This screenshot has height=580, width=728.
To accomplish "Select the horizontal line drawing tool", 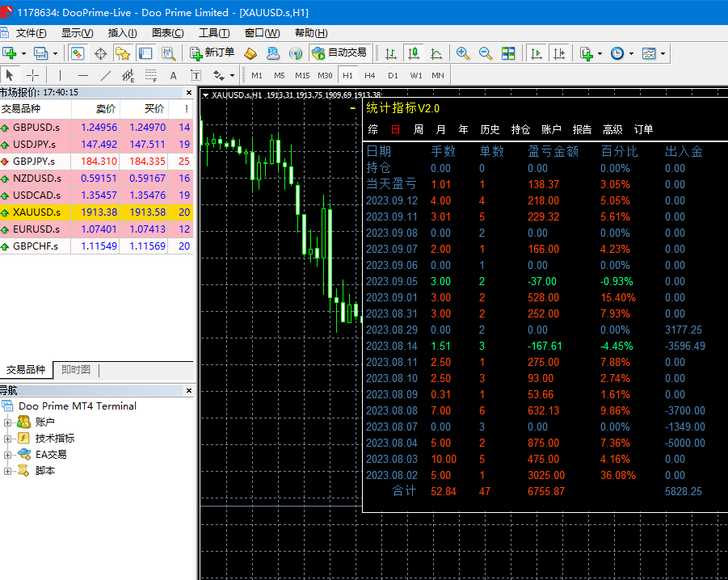I will (82, 76).
